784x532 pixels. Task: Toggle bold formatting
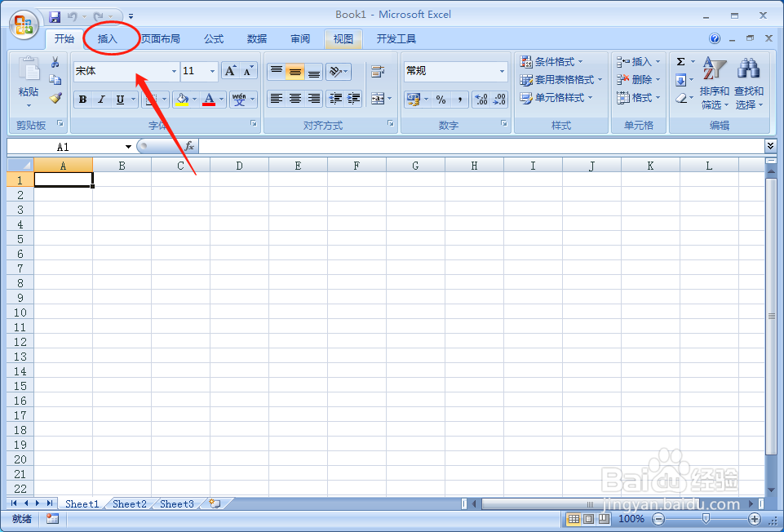[x=83, y=100]
